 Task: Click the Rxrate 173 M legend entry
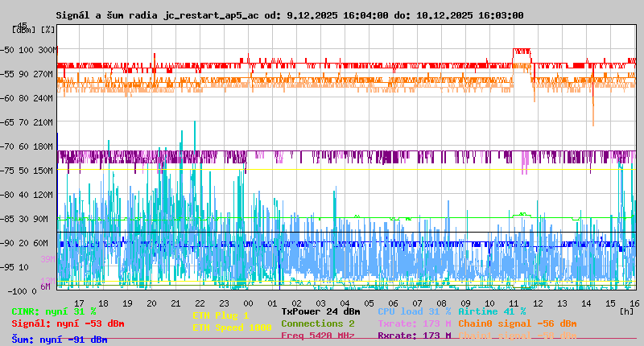coord(414,336)
